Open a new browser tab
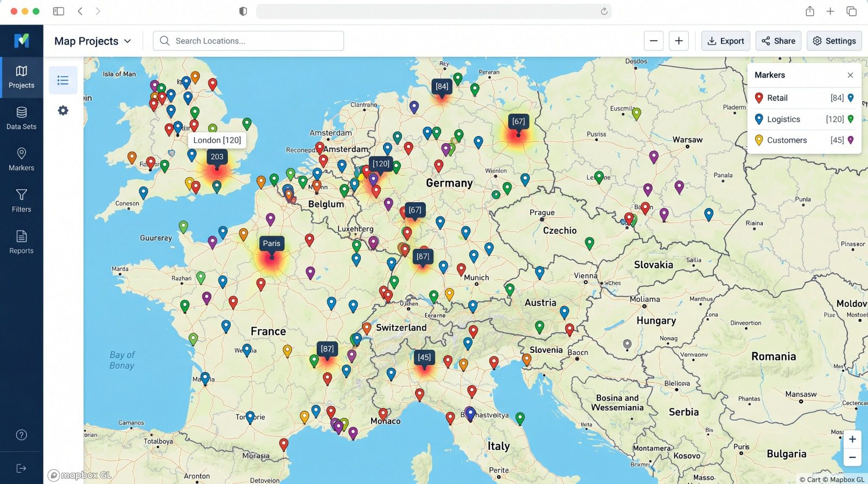 [830, 11]
